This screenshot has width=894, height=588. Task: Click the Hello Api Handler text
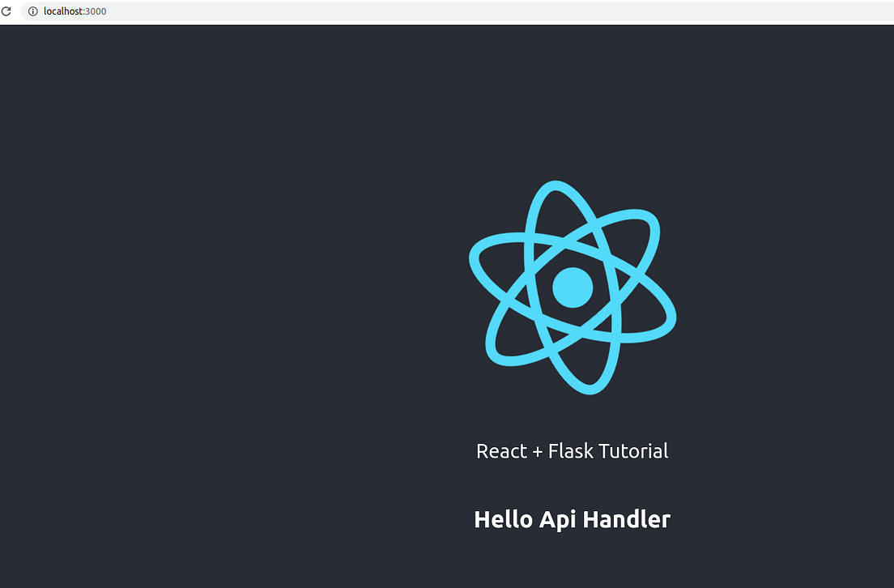[x=573, y=519]
